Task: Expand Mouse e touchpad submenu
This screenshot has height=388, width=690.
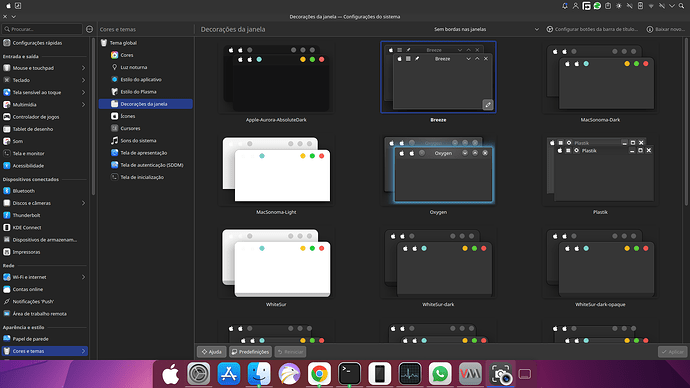Action: click(83, 68)
